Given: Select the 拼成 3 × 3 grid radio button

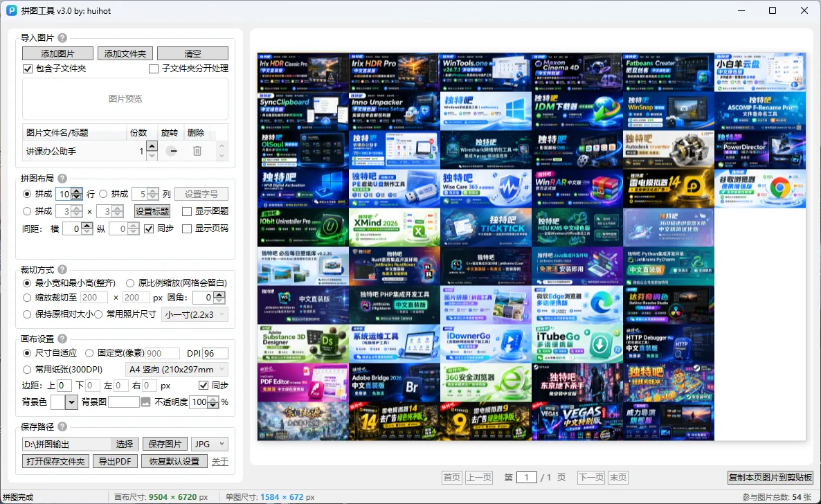Looking at the screenshot, I should [27, 211].
